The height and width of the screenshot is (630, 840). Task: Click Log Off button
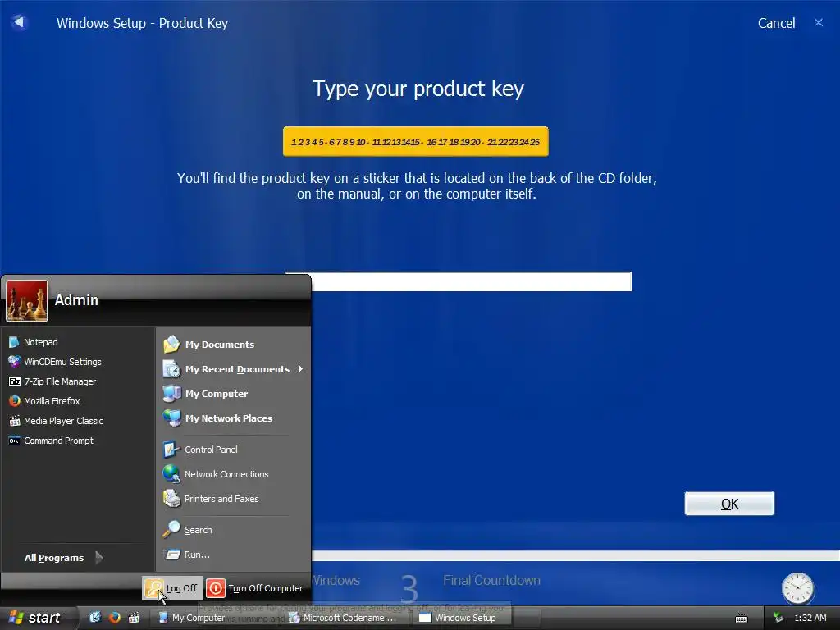click(x=172, y=588)
